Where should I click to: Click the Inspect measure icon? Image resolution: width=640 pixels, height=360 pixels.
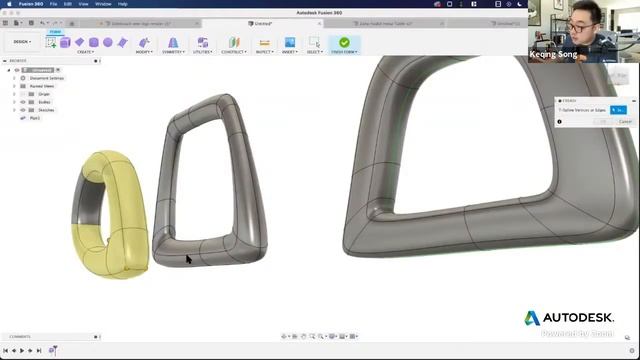pyautogui.click(x=264, y=42)
